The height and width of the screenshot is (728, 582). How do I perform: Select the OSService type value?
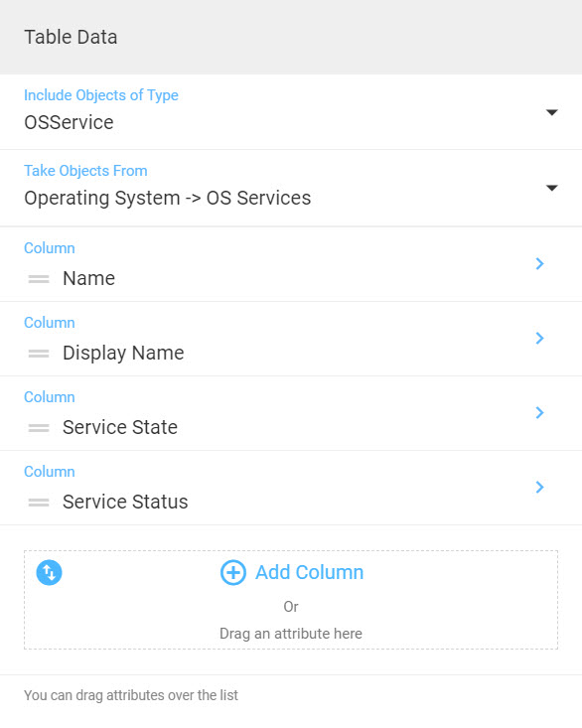(69, 122)
